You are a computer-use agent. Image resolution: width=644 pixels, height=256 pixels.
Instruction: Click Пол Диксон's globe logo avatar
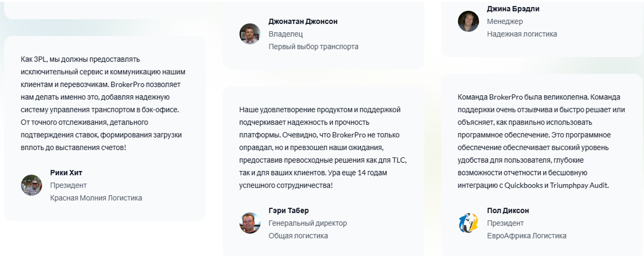pyautogui.click(x=468, y=223)
